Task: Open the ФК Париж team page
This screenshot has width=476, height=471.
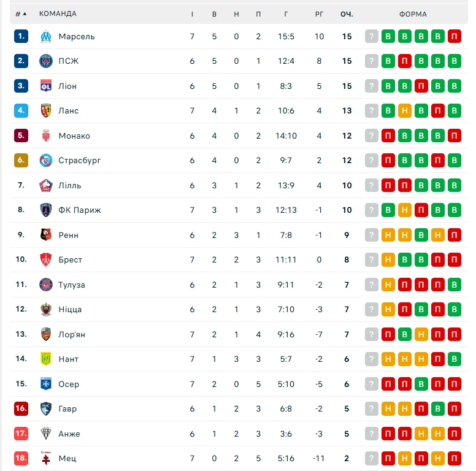Action: (x=80, y=210)
